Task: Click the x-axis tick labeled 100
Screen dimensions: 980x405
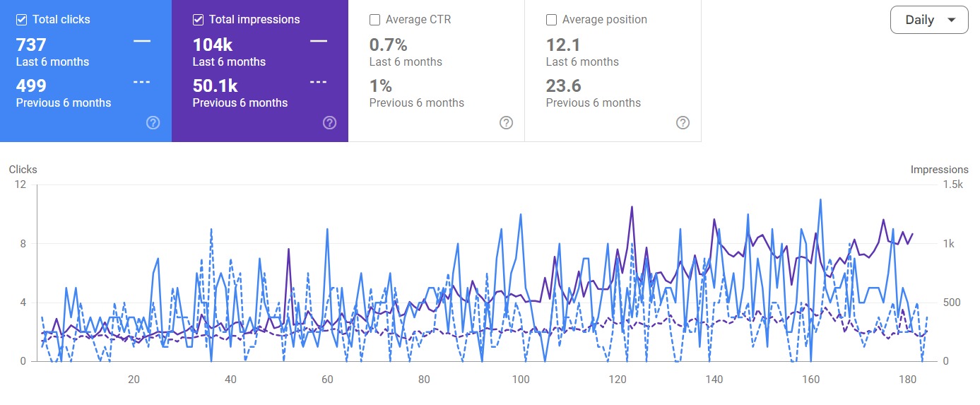Action: point(521,380)
